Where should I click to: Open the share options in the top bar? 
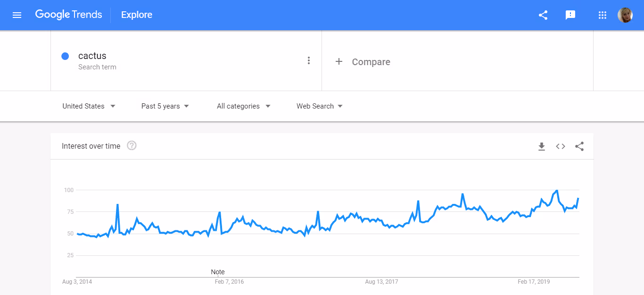[543, 15]
